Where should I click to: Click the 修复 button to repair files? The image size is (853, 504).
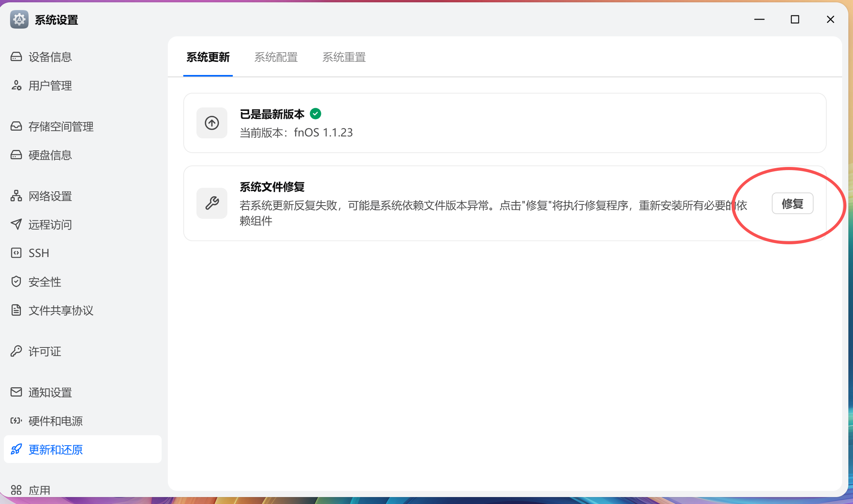coord(792,203)
